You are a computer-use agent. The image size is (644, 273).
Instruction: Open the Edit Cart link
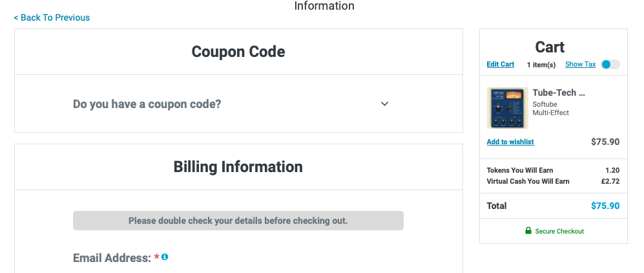pos(500,64)
